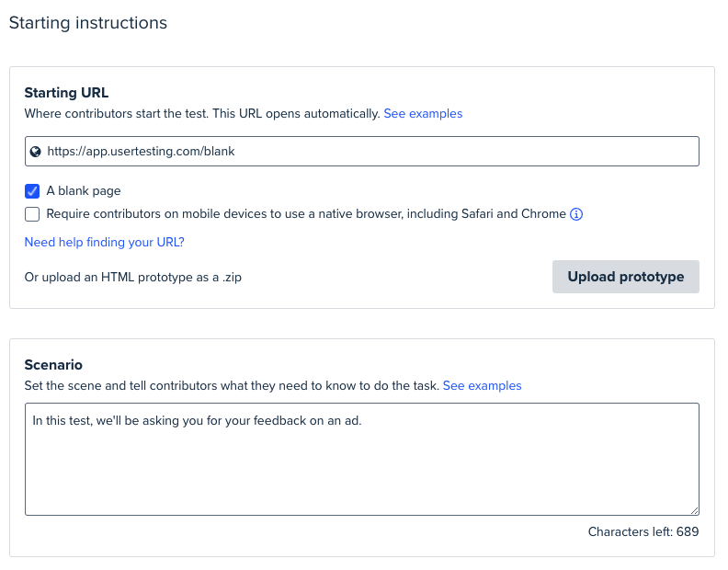The height and width of the screenshot is (570, 728).
Task: Enable the native browser requirement checkbox
Action: coord(32,214)
